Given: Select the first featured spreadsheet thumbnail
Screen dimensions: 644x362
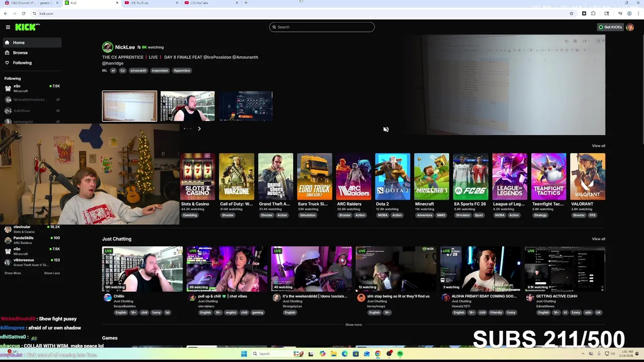Looking at the screenshot, I should coord(129,106).
